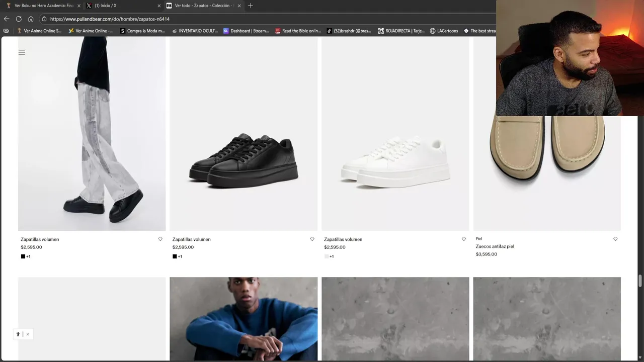Favorite Zuecos antifaz piel heart icon

click(x=615, y=239)
